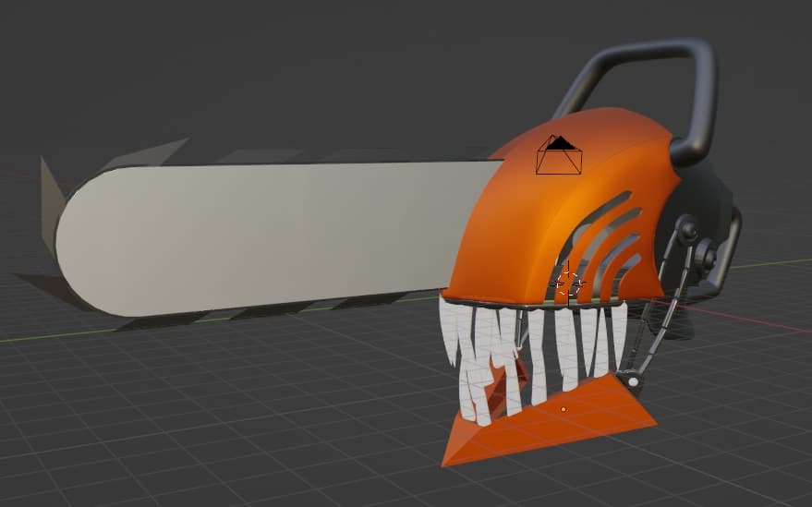Click the orange origin dot on lower jaw
Viewport: 812px width, 507px height.
(564, 409)
